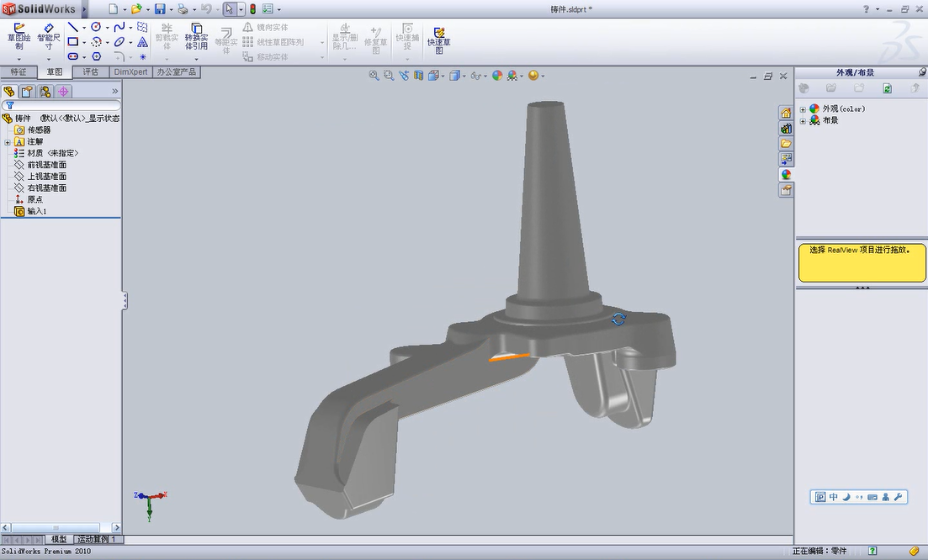Toggle the Section View icon
The image size is (928, 560).
[x=418, y=76]
